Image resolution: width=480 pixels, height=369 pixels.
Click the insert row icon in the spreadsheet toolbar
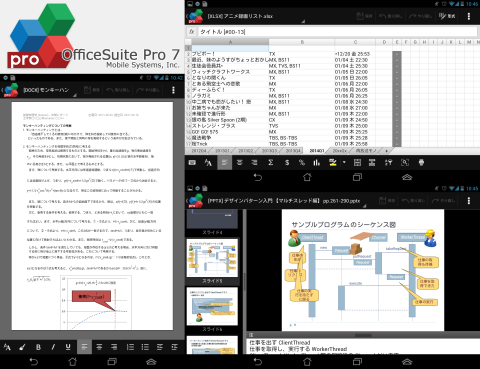click(x=372, y=163)
